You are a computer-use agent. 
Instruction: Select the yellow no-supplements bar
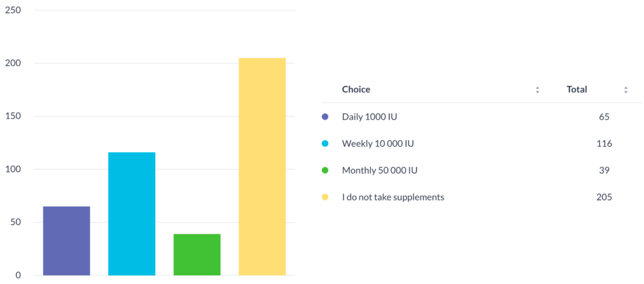(262, 166)
